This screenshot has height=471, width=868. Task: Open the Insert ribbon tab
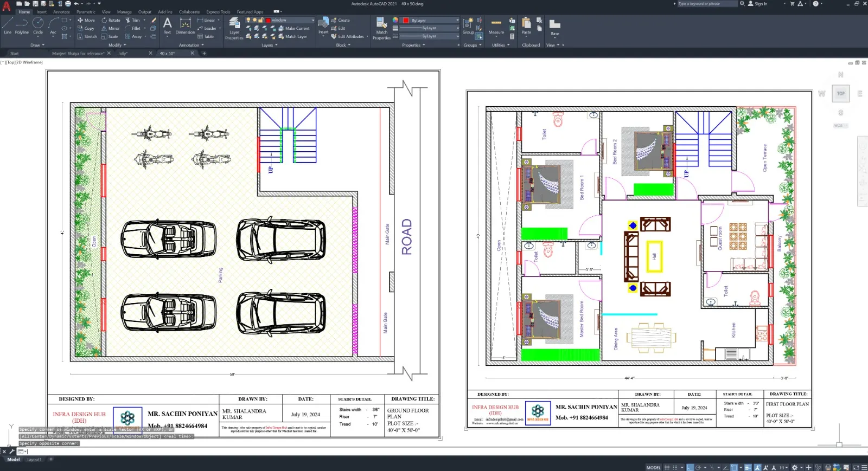pyautogui.click(x=41, y=11)
